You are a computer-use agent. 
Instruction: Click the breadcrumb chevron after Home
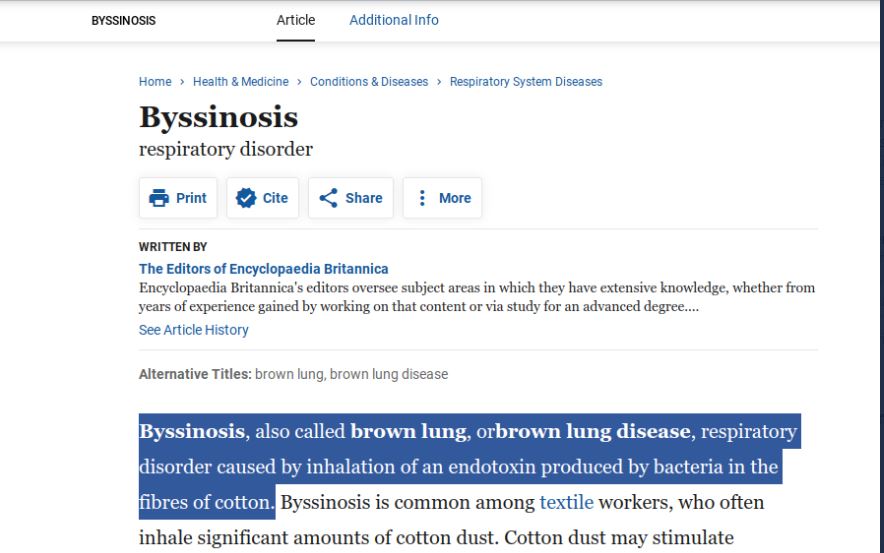click(182, 82)
